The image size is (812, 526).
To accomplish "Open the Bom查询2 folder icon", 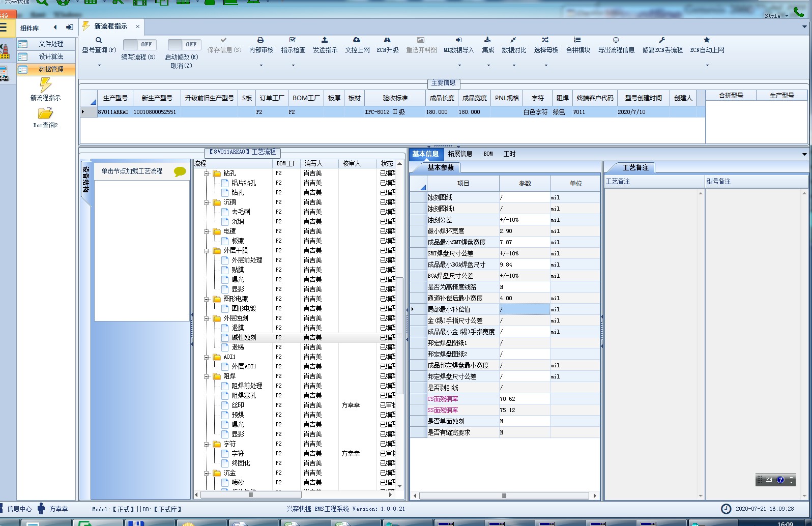I will point(45,113).
